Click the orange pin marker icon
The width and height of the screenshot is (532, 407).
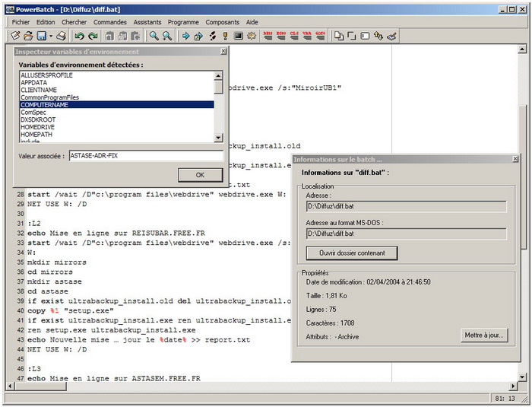coord(225,36)
